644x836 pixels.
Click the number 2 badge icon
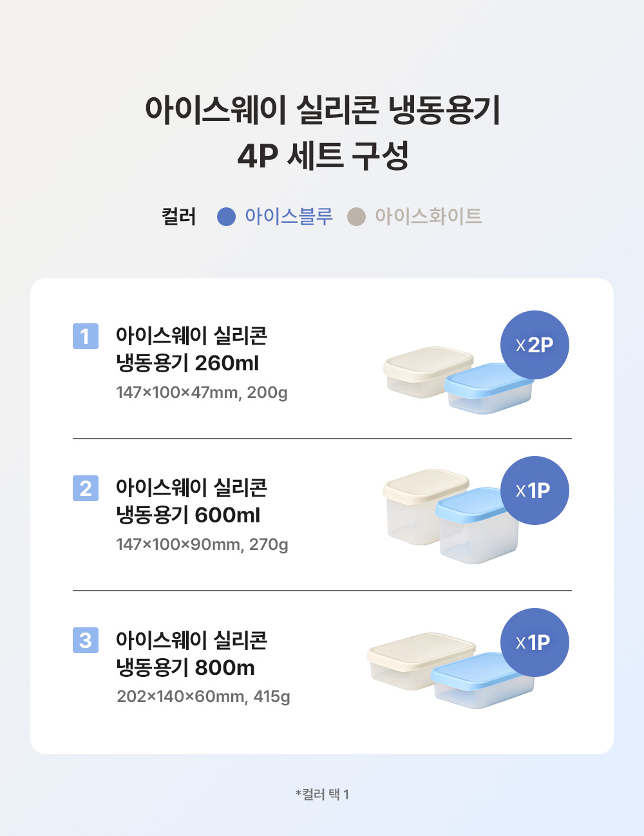pos(86,488)
